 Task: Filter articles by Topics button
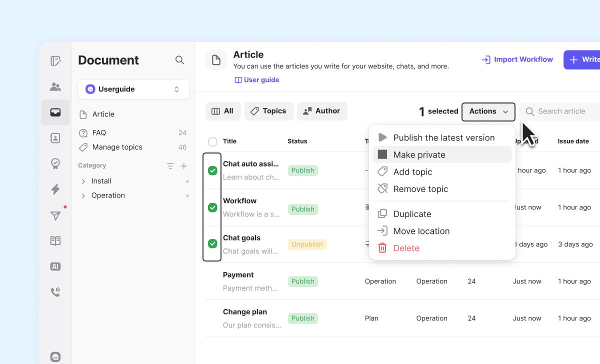(x=269, y=111)
